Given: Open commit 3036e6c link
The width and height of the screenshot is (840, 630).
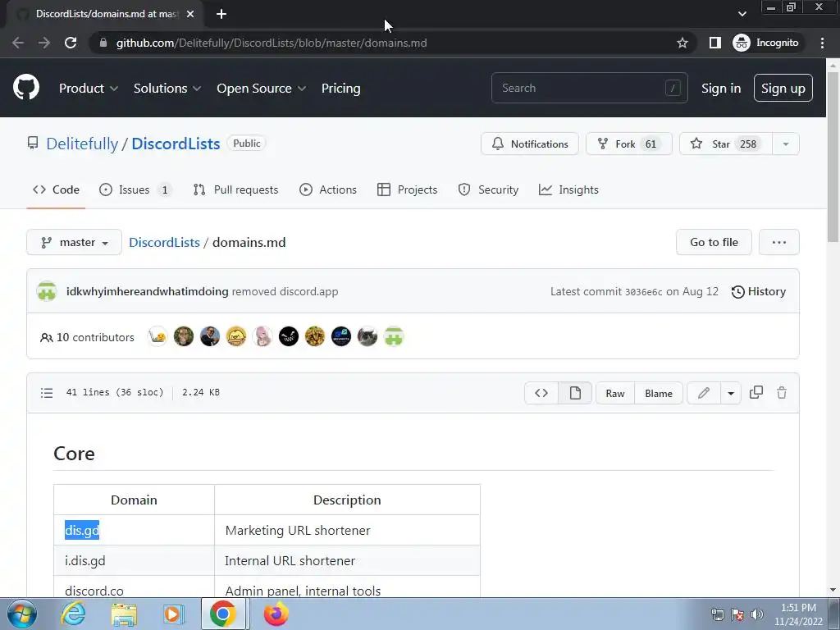Looking at the screenshot, I should (643, 292).
